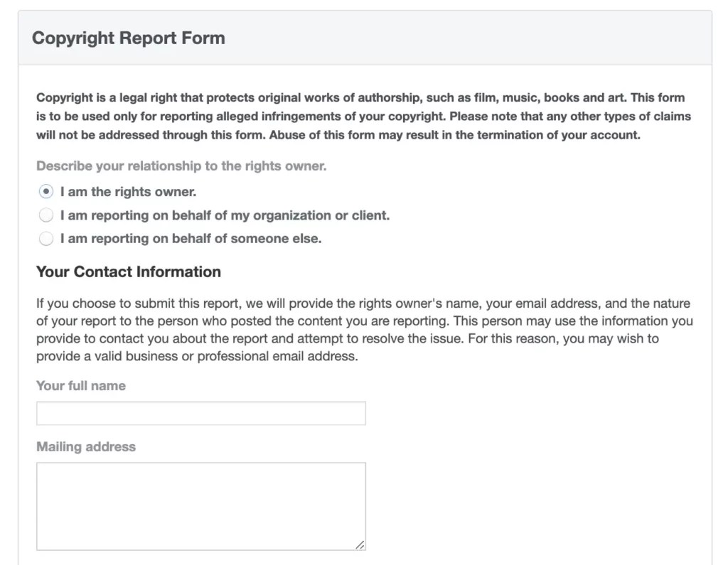Click the "I am the rights owner." label text
This screenshot has height=565, width=728.
[128, 192]
